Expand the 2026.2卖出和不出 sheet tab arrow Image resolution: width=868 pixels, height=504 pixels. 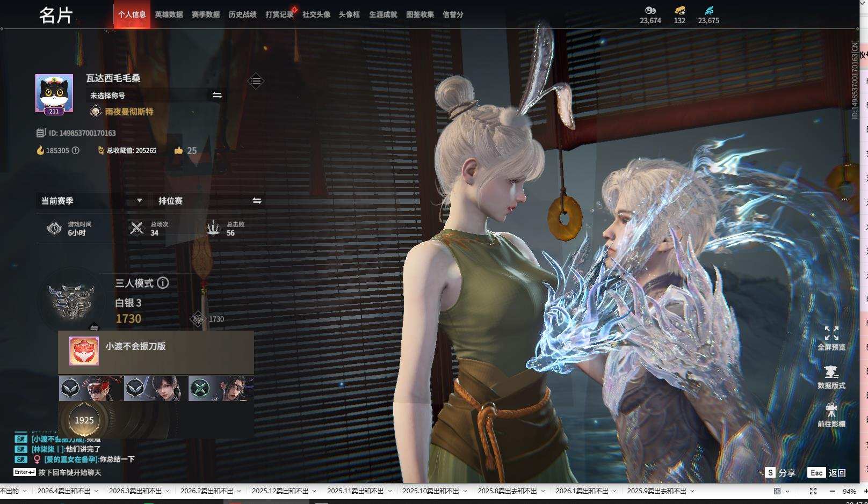(239, 491)
